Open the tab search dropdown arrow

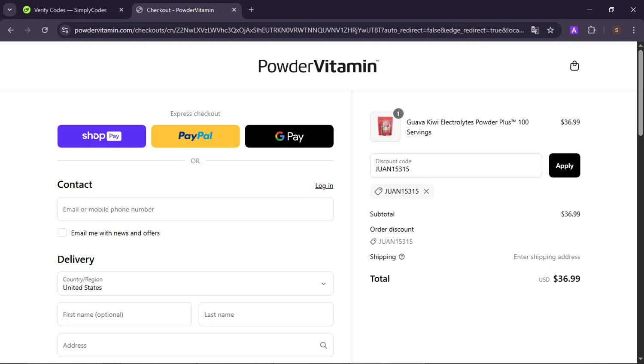coord(9,10)
